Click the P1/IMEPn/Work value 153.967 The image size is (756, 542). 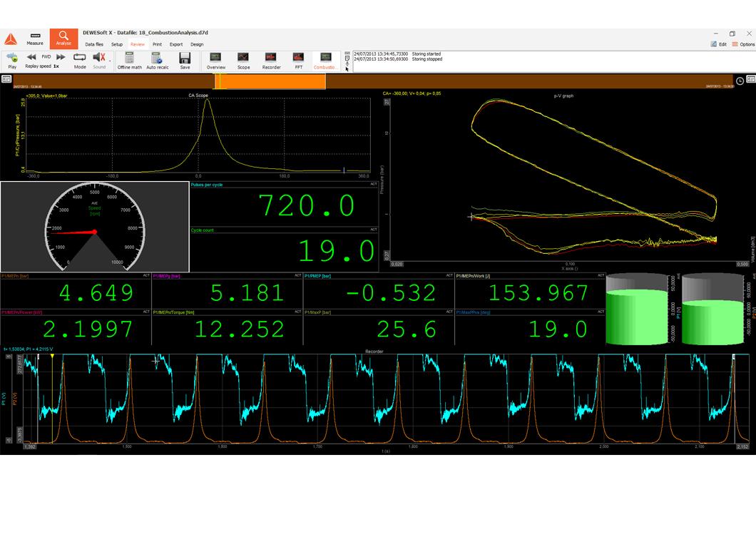click(538, 293)
